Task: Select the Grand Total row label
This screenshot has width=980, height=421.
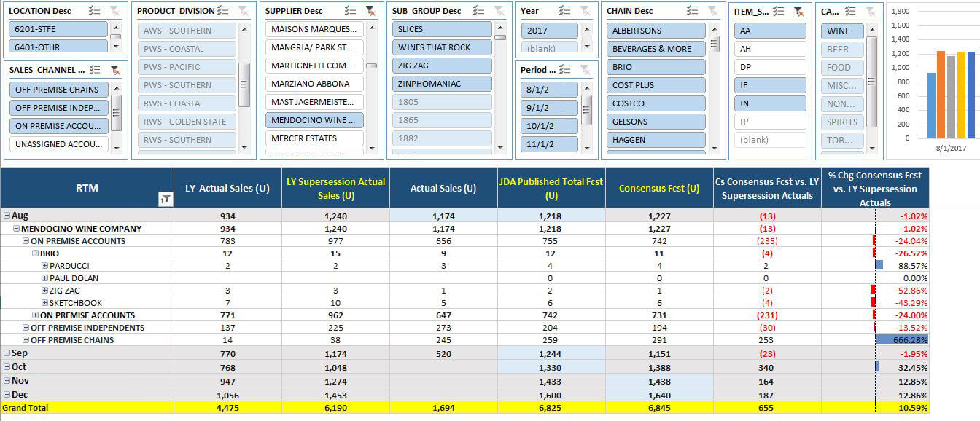Action: click(26, 408)
